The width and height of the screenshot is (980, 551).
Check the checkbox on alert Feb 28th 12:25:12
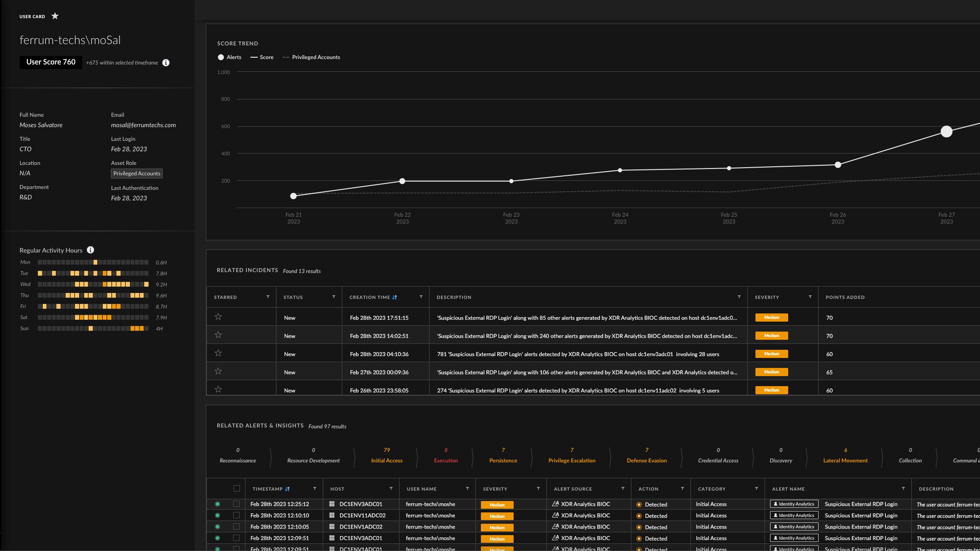pyautogui.click(x=237, y=504)
